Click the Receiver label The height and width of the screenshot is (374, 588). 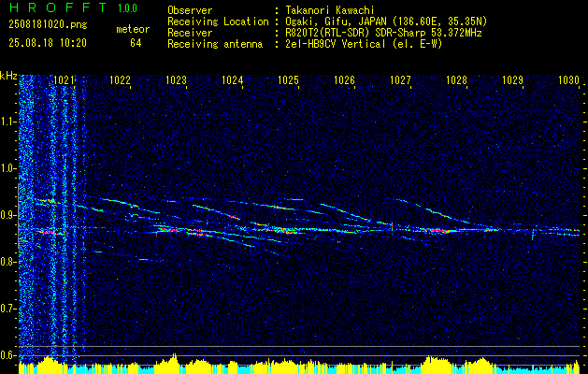[190, 33]
